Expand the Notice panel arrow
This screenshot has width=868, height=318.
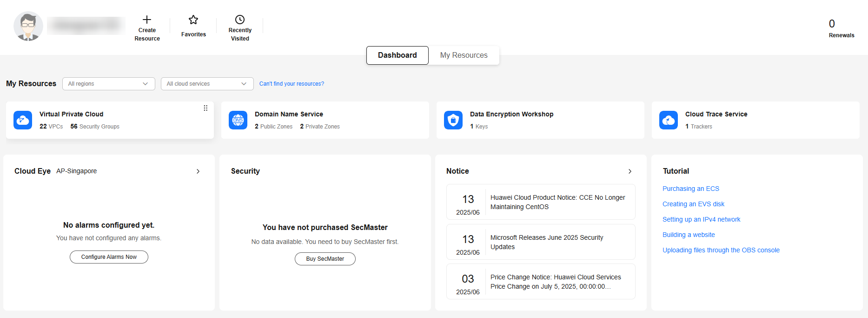(x=630, y=171)
